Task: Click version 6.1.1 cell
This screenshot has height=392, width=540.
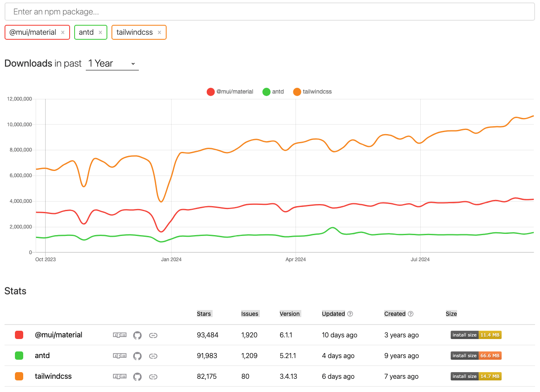Action: point(286,335)
